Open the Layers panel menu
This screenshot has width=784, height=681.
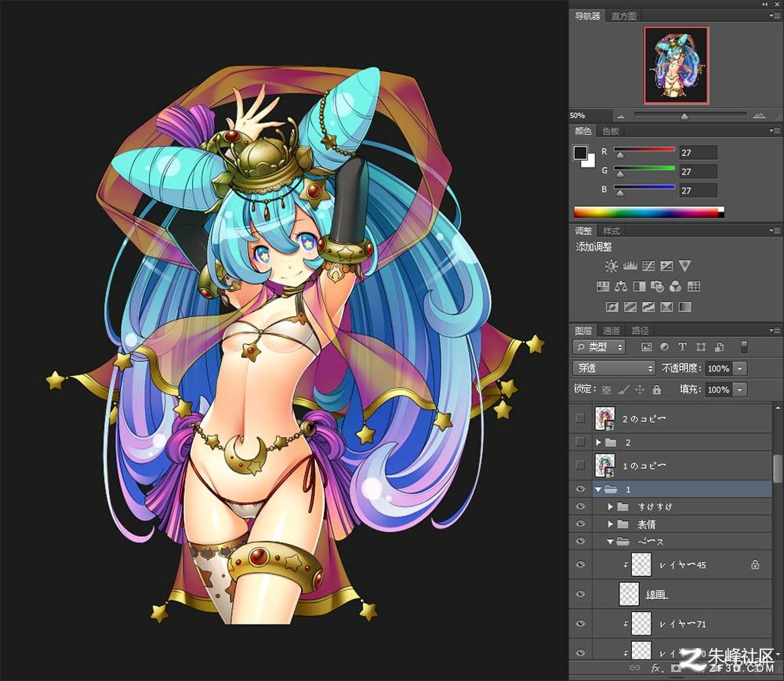pos(775,330)
